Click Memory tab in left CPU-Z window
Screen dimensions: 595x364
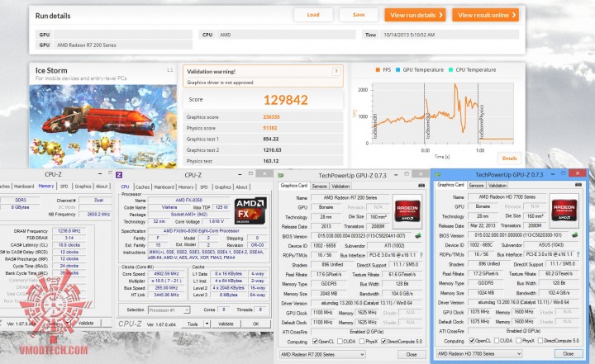pyautogui.click(x=46, y=187)
